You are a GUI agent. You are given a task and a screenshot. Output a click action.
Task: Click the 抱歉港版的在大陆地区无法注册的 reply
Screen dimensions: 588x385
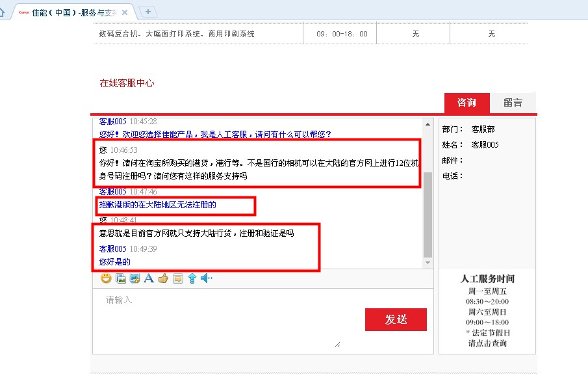pos(157,205)
